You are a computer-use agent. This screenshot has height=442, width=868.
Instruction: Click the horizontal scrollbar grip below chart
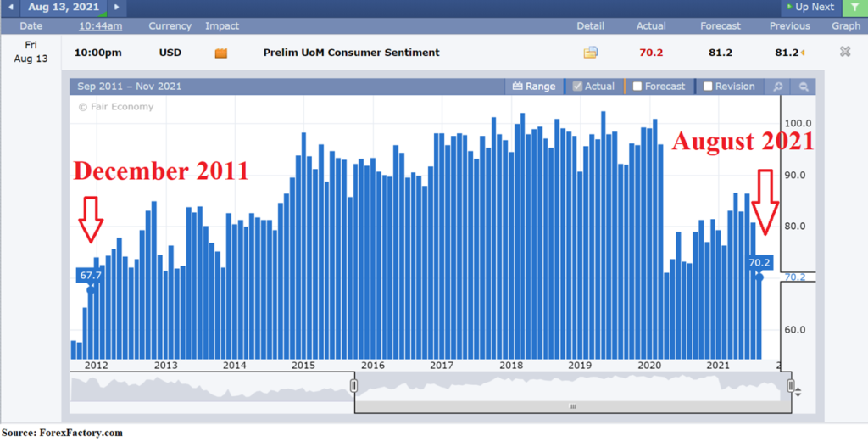click(572, 406)
